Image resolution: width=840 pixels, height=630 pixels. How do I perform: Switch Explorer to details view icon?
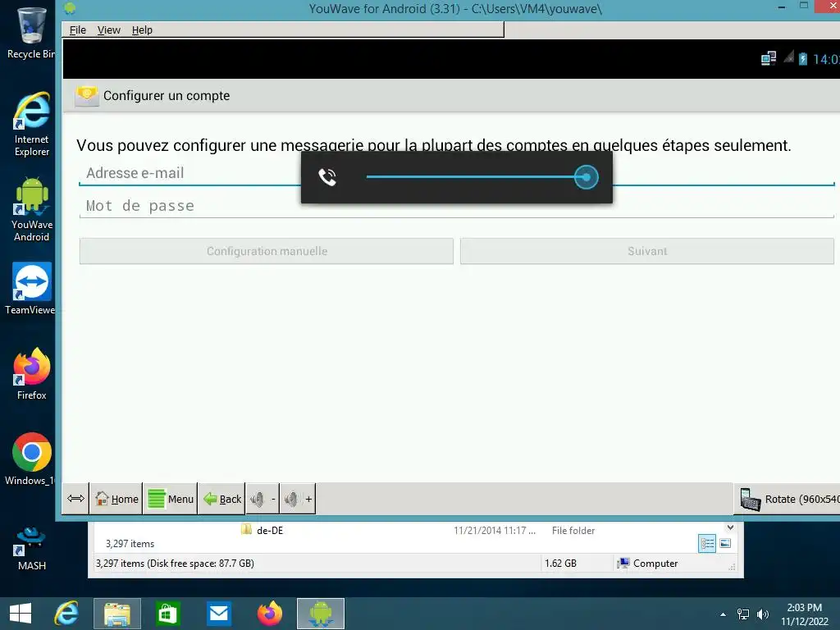tap(706, 544)
